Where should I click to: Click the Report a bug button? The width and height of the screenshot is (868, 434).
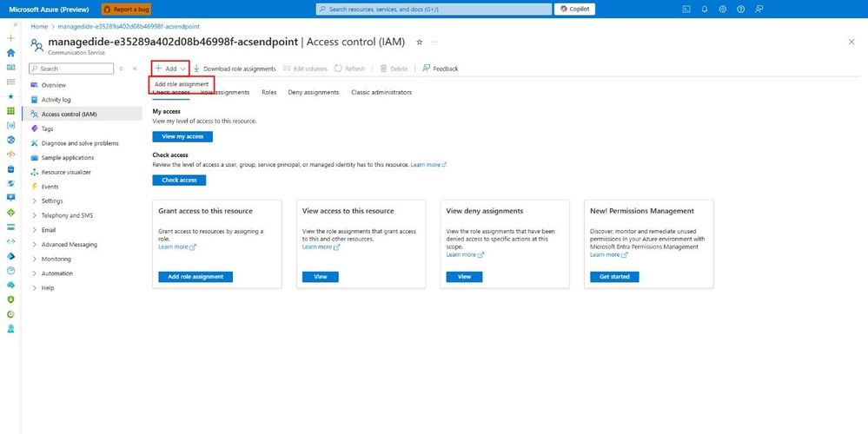click(126, 9)
